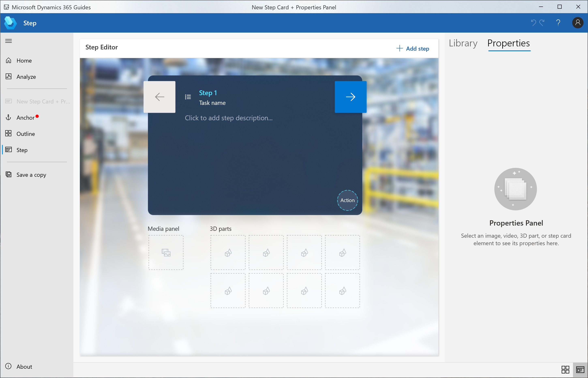This screenshot has width=588, height=378.
Task: Open the Anchor menu item
Action: (x=24, y=118)
